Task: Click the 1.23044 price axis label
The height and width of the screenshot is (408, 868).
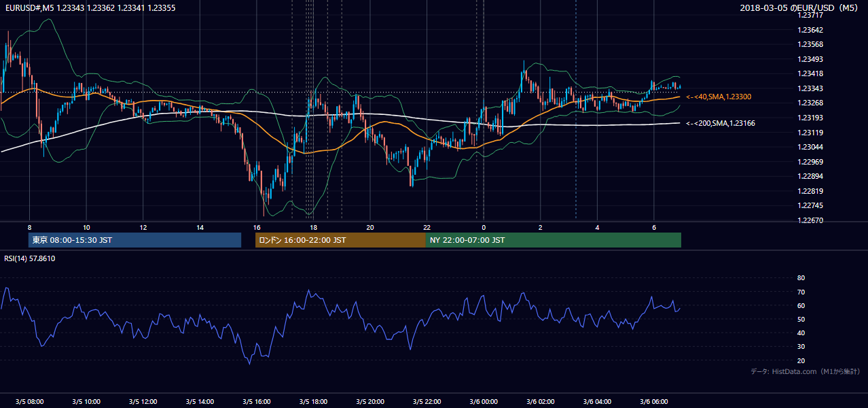Action: coord(810,148)
